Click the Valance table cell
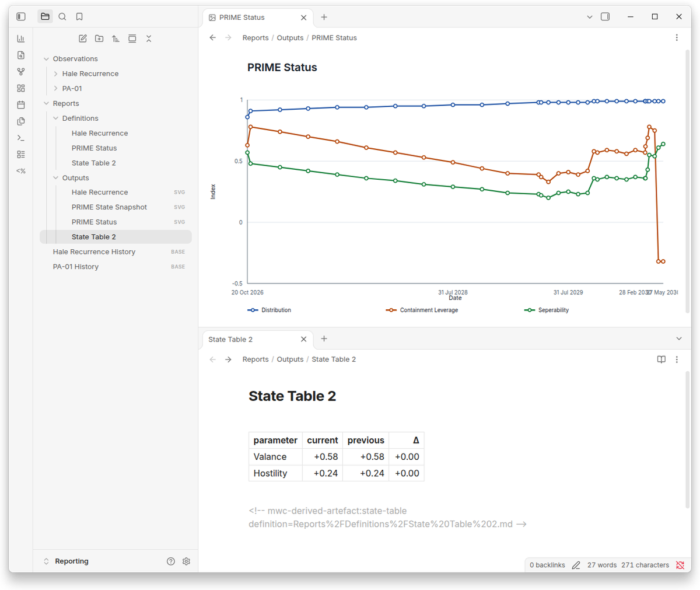The width and height of the screenshot is (700, 590). coord(275,457)
